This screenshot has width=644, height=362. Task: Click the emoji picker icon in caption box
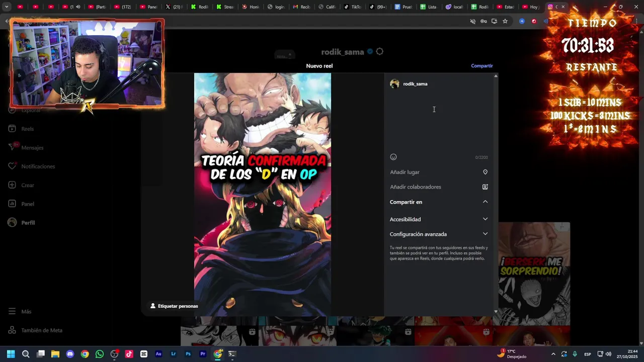pyautogui.click(x=393, y=157)
